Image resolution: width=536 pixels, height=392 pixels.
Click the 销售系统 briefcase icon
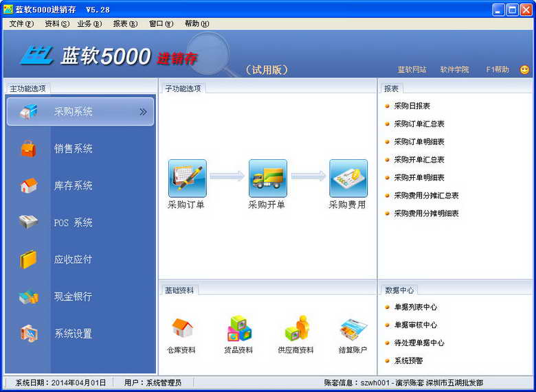click(28, 148)
